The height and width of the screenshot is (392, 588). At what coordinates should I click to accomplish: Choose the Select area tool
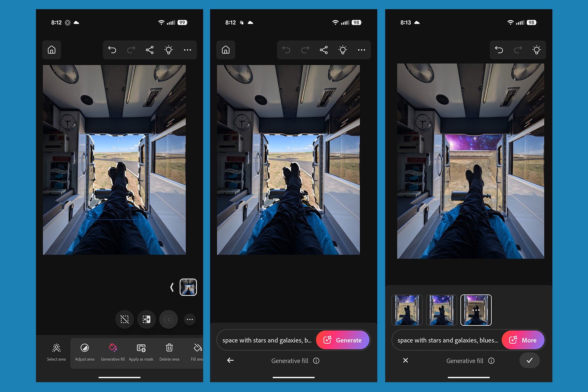coord(56,352)
